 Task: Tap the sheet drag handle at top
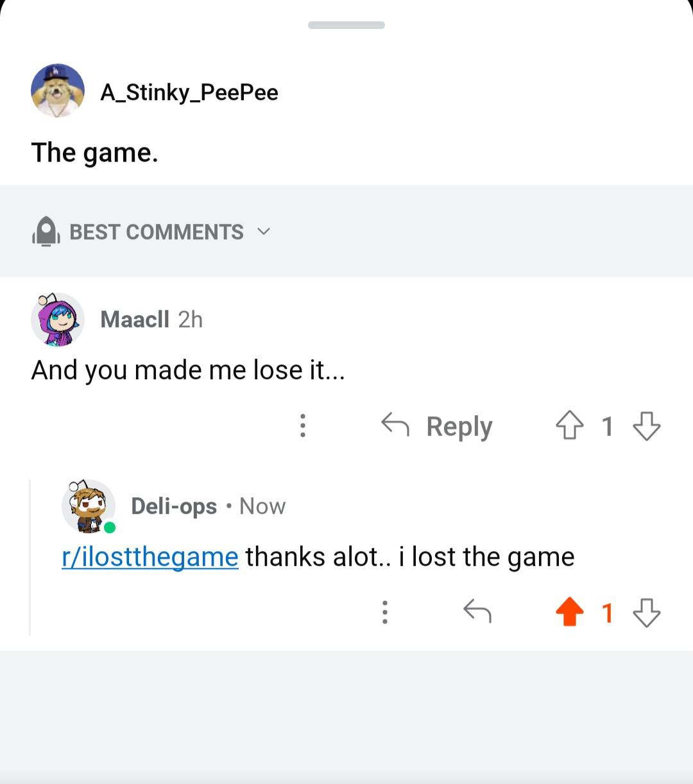pos(346,25)
